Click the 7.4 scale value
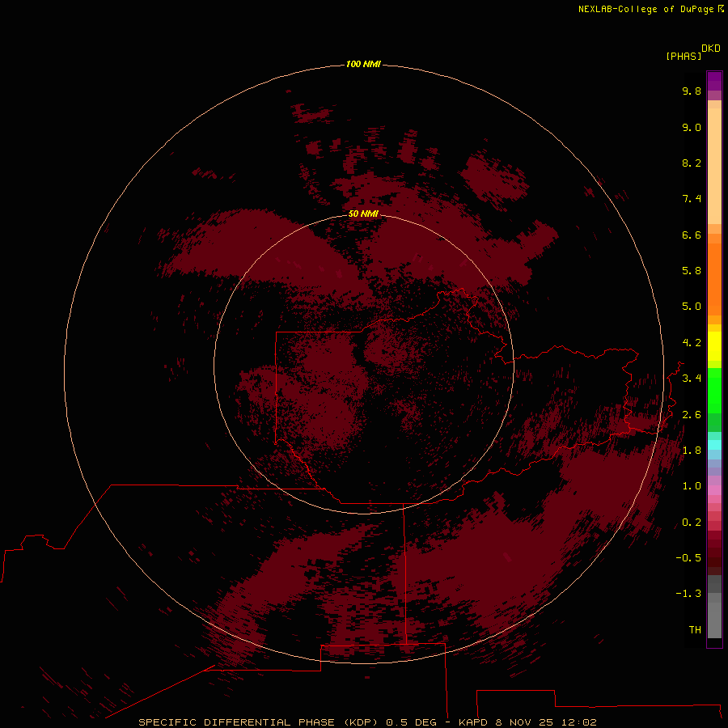728x728 pixels. coord(692,199)
